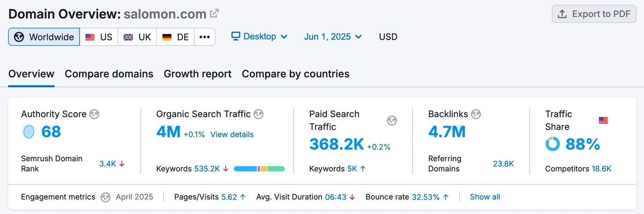Open View details link for organic traffic

pos(232,134)
